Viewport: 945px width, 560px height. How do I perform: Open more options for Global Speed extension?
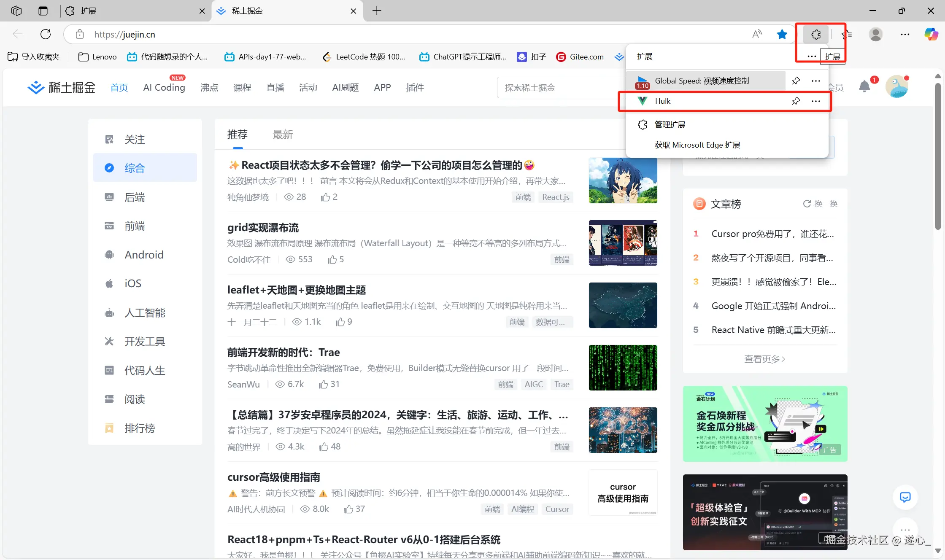[816, 81]
